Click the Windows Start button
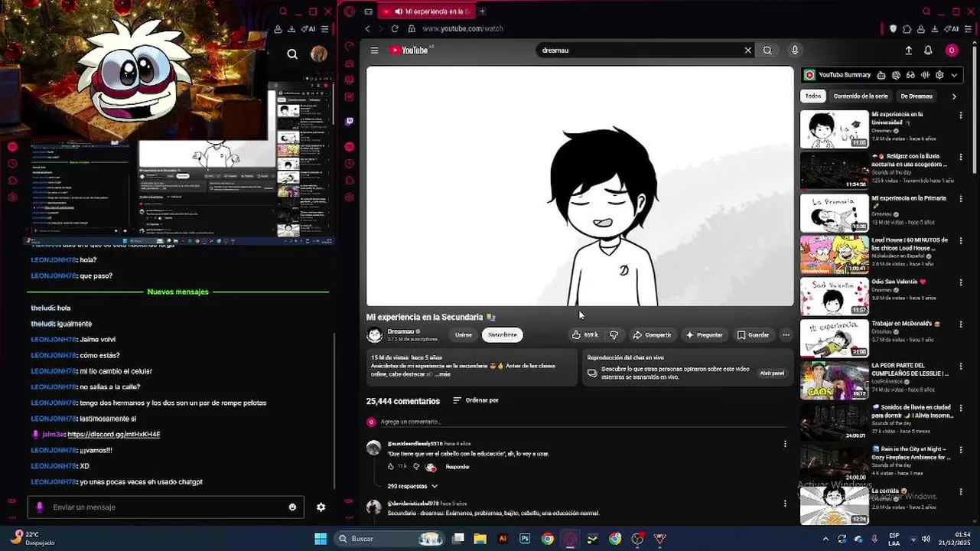 [321, 539]
